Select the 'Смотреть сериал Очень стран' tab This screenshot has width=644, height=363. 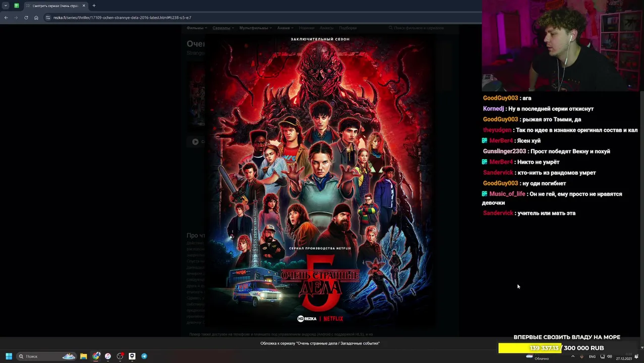pyautogui.click(x=54, y=6)
